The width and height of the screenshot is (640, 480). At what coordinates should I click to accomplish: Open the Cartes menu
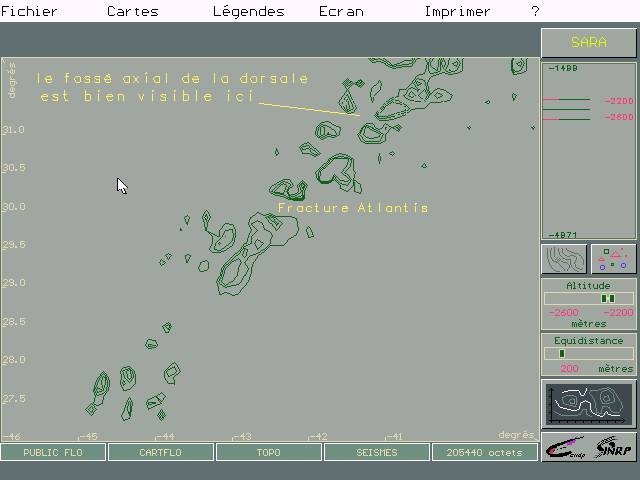[x=132, y=12]
